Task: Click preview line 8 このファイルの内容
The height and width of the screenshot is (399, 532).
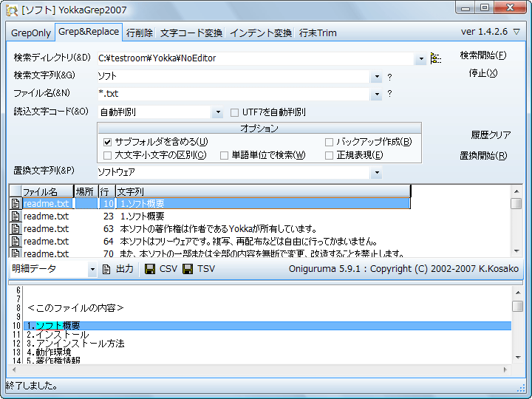Action: (x=75, y=308)
